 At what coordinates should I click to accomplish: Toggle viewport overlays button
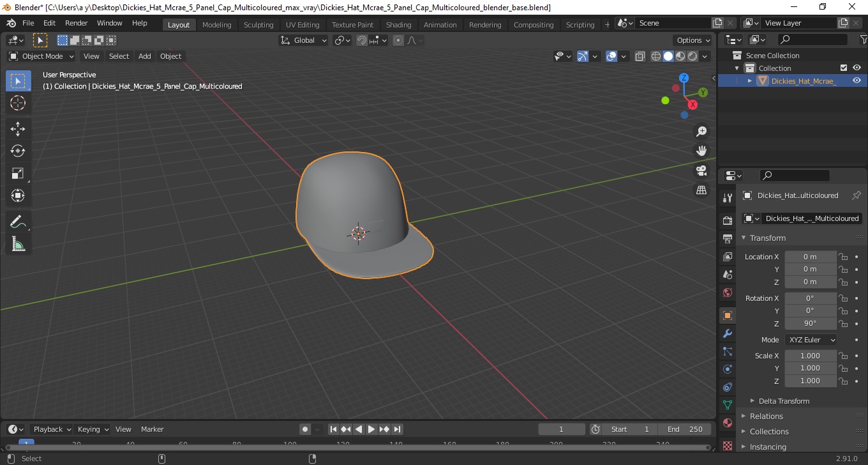[x=611, y=56]
